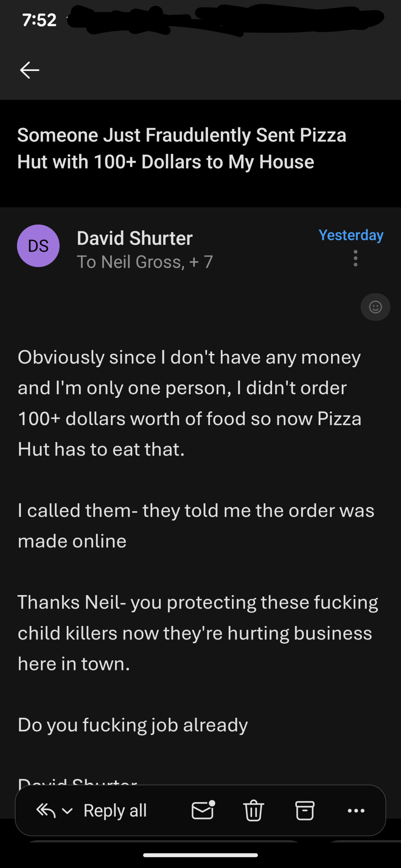Tap the "I called them" paragraph
The width and height of the screenshot is (401, 868).
coord(196,526)
